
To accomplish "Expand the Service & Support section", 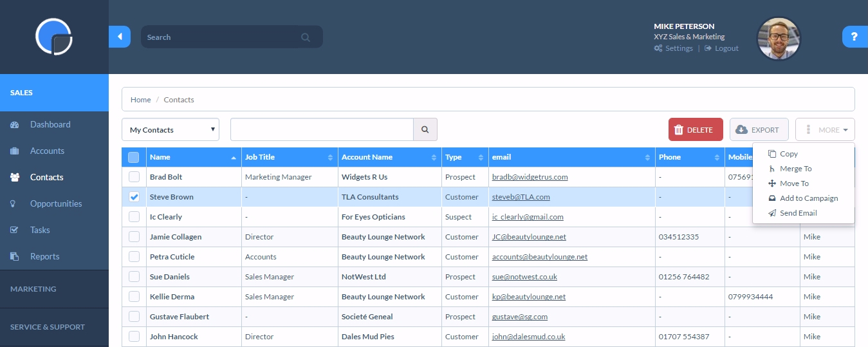I will 54,327.
